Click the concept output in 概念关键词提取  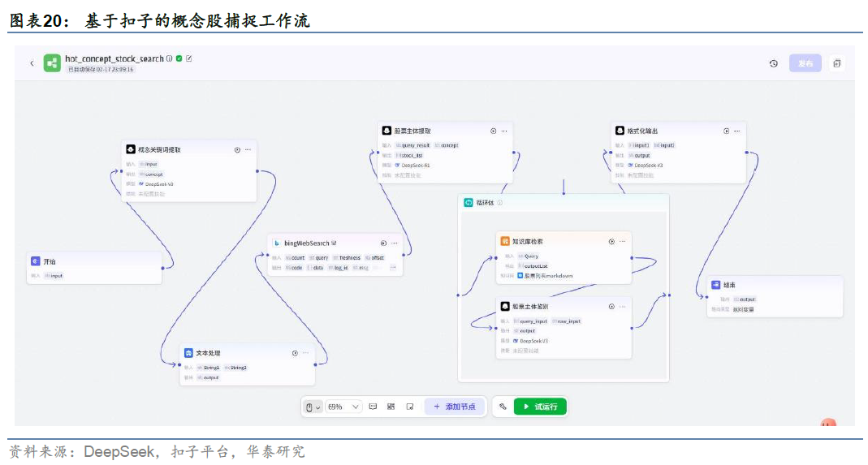[150, 174]
